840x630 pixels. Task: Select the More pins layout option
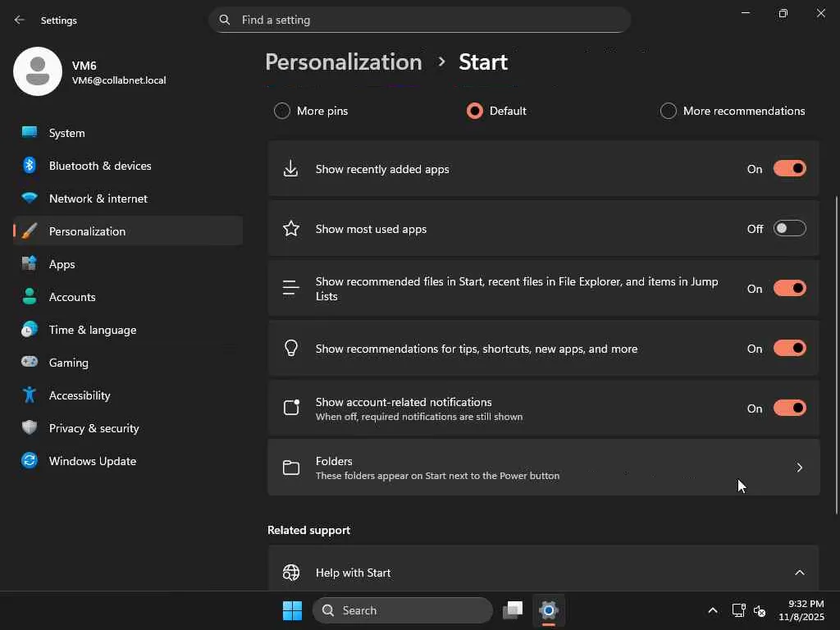coord(282,111)
